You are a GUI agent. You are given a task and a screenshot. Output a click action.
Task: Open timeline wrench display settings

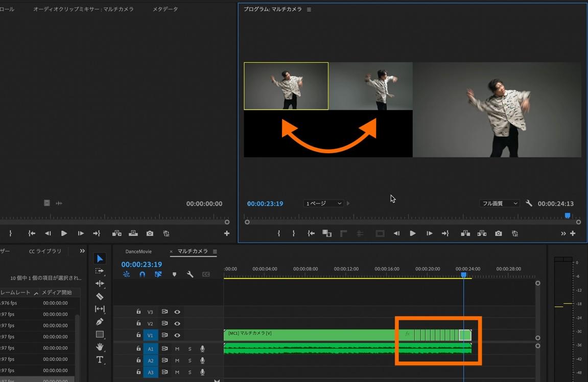[190, 274]
